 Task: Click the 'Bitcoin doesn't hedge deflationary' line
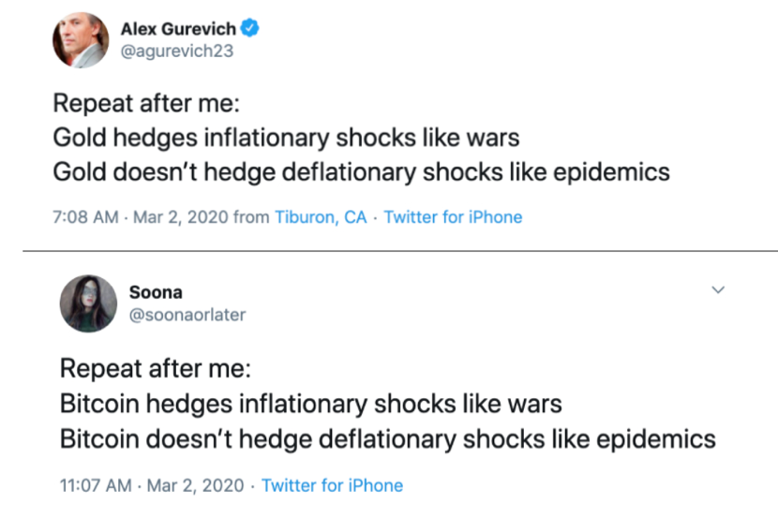point(387,439)
